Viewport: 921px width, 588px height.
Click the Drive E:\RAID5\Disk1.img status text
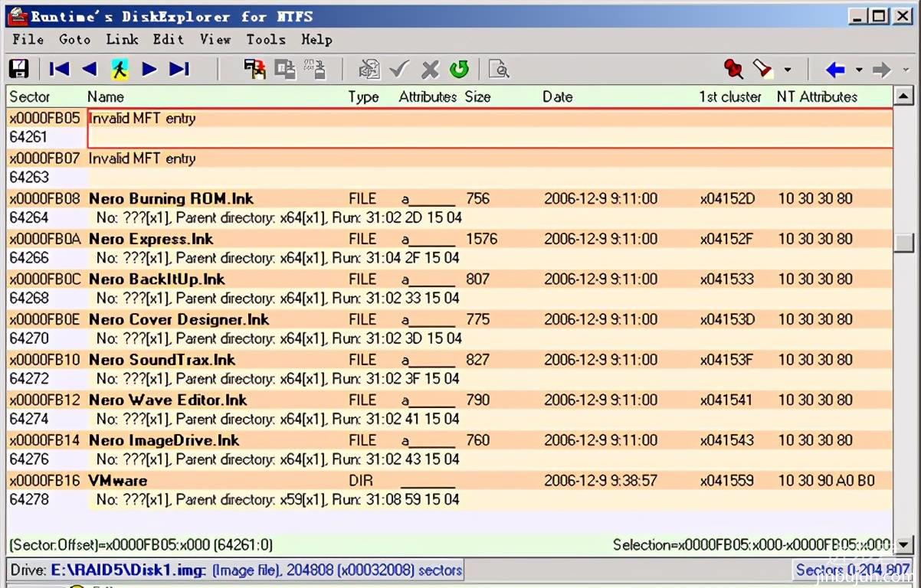[235, 570]
